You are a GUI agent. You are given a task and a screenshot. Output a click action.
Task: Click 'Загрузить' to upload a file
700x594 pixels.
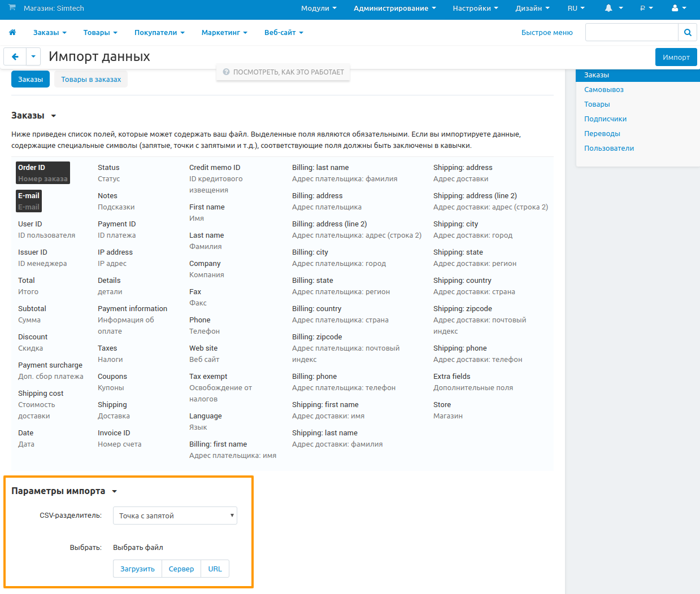pos(137,569)
